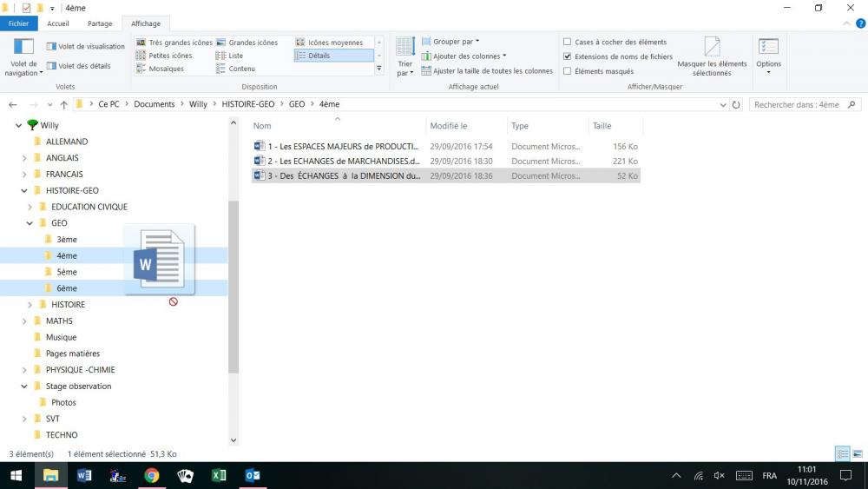The image size is (868, 489).
Task: Open Google Chrome from the taskbar
Action: click(x=152, y=476)
